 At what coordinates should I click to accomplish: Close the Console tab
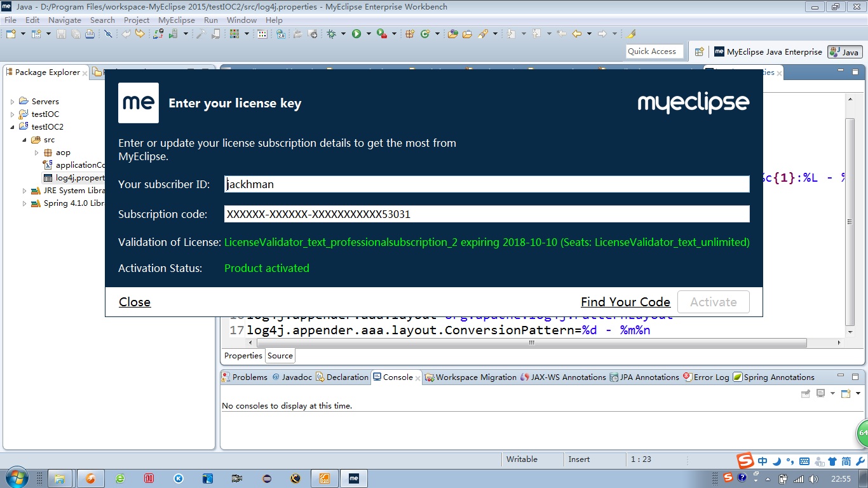coord(417,377)
